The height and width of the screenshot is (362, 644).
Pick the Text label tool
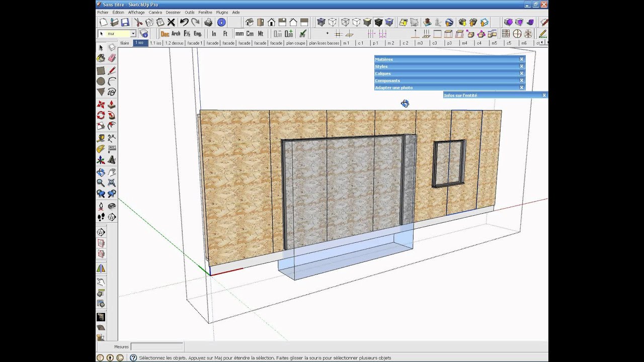click(x=112, y=149)
